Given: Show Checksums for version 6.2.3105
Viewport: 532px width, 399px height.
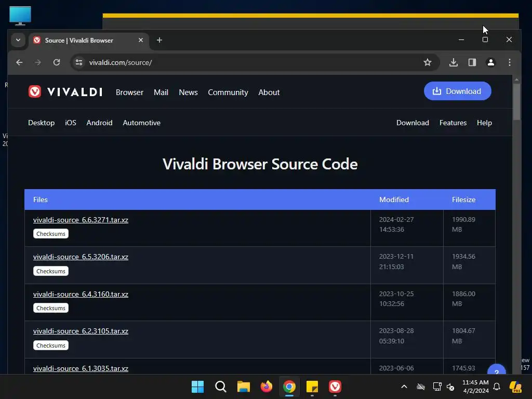Looking at the screenshot, I should click(51, 345).
